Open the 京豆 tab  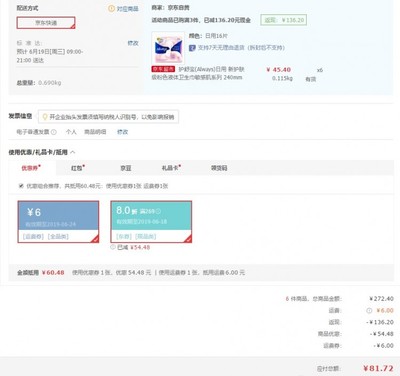point(126,168)
